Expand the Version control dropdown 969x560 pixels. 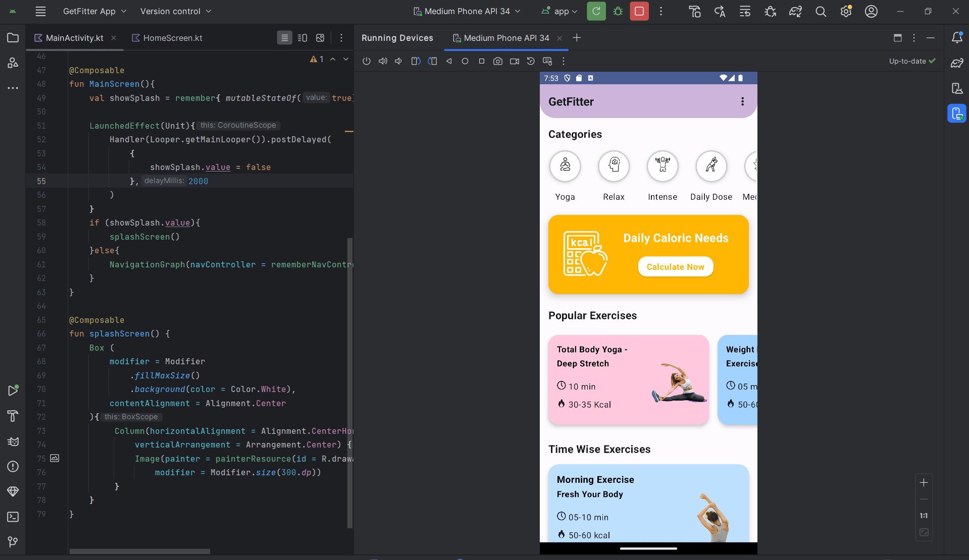pyautogui.click(x=175, y=11)
